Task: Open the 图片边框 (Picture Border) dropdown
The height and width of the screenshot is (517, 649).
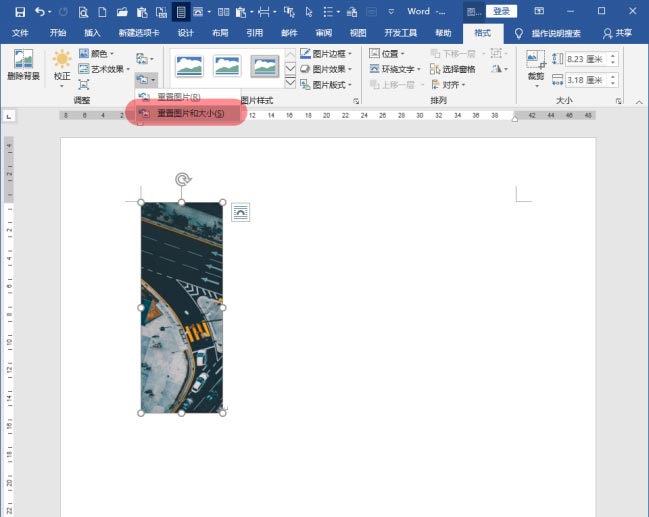Action: [x=326, y=54]
